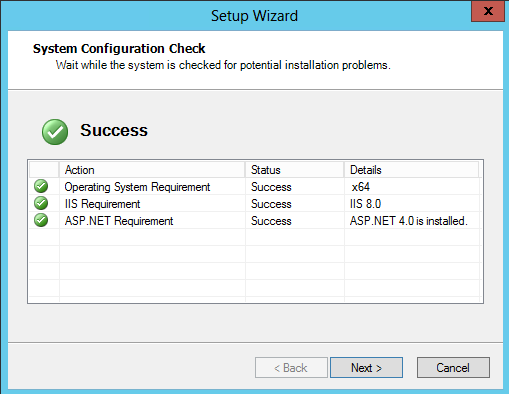Viewport: 509px width, 394px height.
Task: Click the Success status of the IIS row
Action: click(271, 204)
